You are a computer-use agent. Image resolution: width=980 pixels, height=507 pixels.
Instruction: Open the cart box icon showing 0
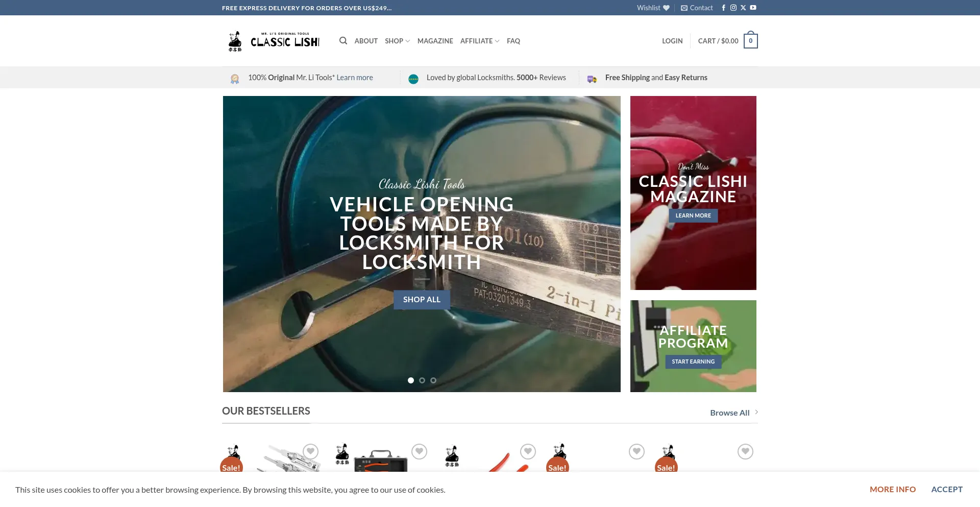750,41
